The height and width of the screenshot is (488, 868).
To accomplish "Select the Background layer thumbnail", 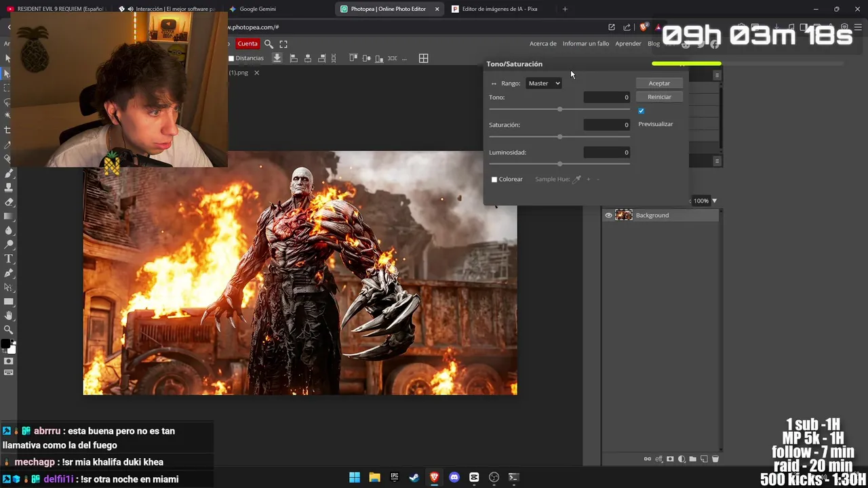I will (624, 216).
